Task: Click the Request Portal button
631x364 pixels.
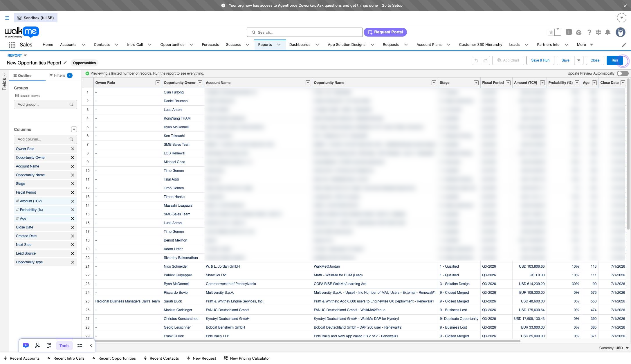Action: coord(385,32)
